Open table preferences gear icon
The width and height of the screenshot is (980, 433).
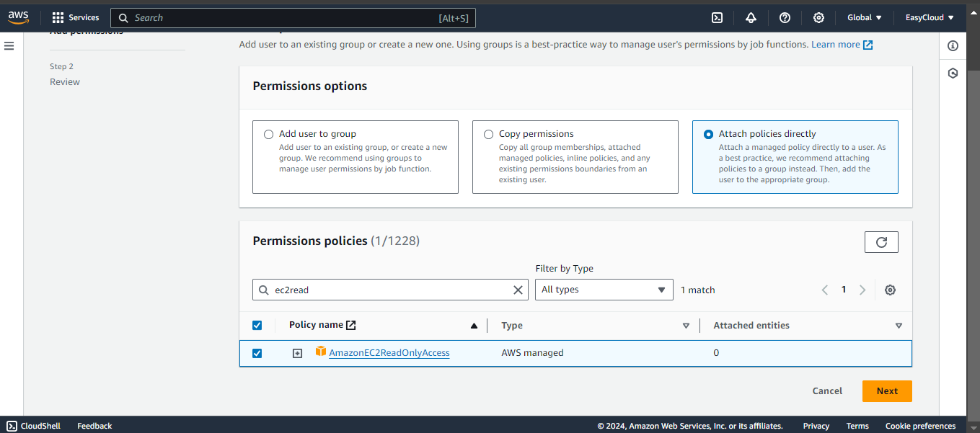(x=890, y=290)
